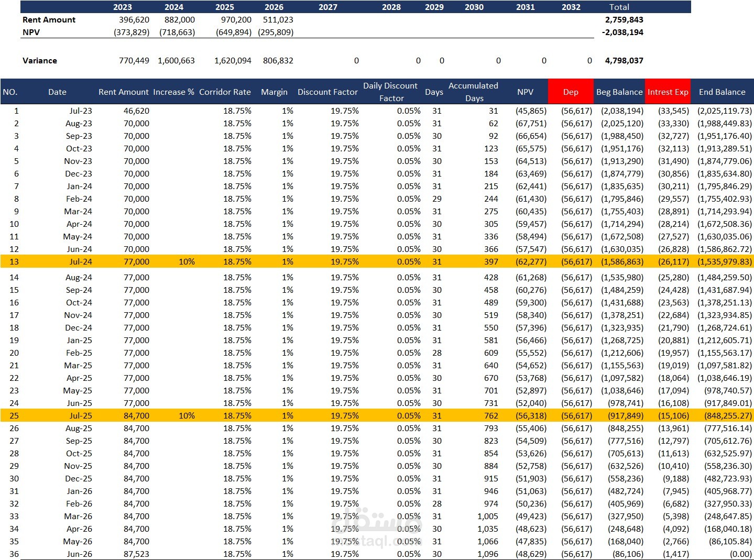This screenshot has width=754, height=560.
Task: Click the Beg Balance column header
Action: coord(619,92)
